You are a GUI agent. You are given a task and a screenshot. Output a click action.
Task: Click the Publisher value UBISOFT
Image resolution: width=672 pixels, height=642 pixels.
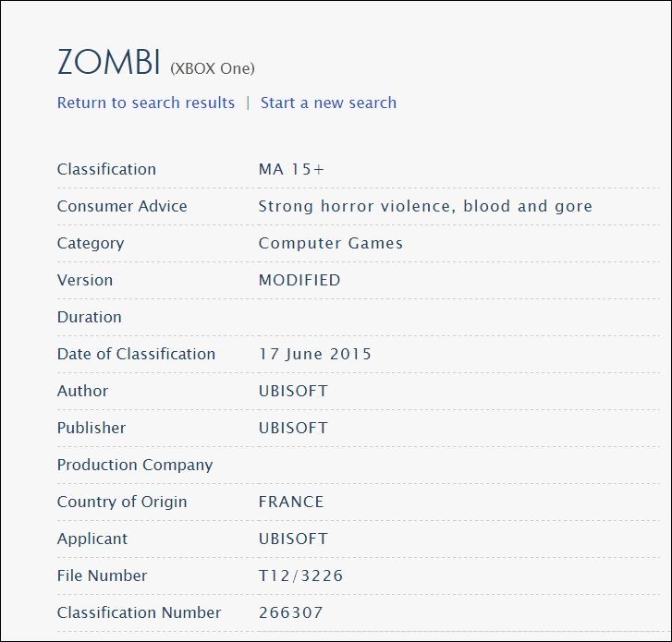(x=293, y=428)
